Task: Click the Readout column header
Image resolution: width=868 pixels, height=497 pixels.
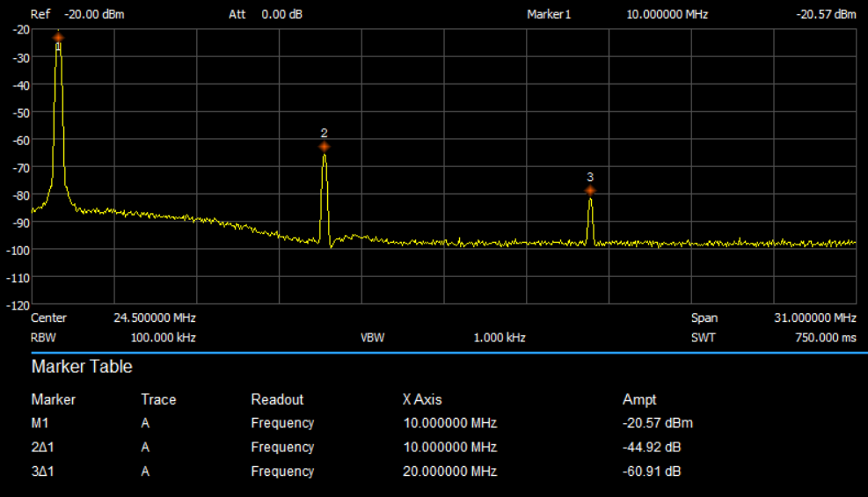Action: click(x=277, y=399)
